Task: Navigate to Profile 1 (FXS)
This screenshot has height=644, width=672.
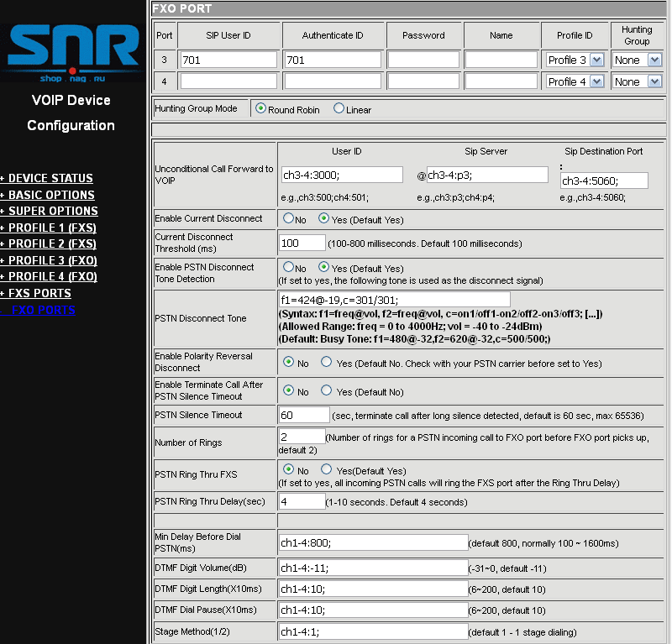Action: pos(52,228)
